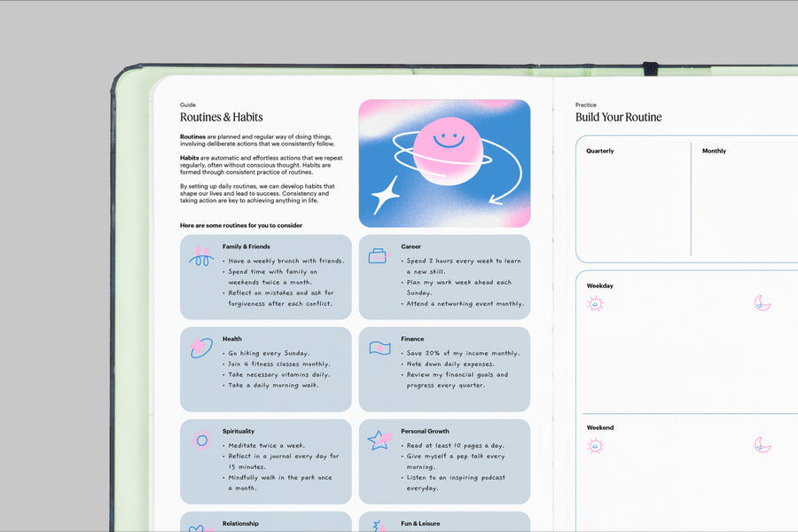Click the Family & Friends icon
Viewport: 798px width, 532px height.
pos(201,258)
